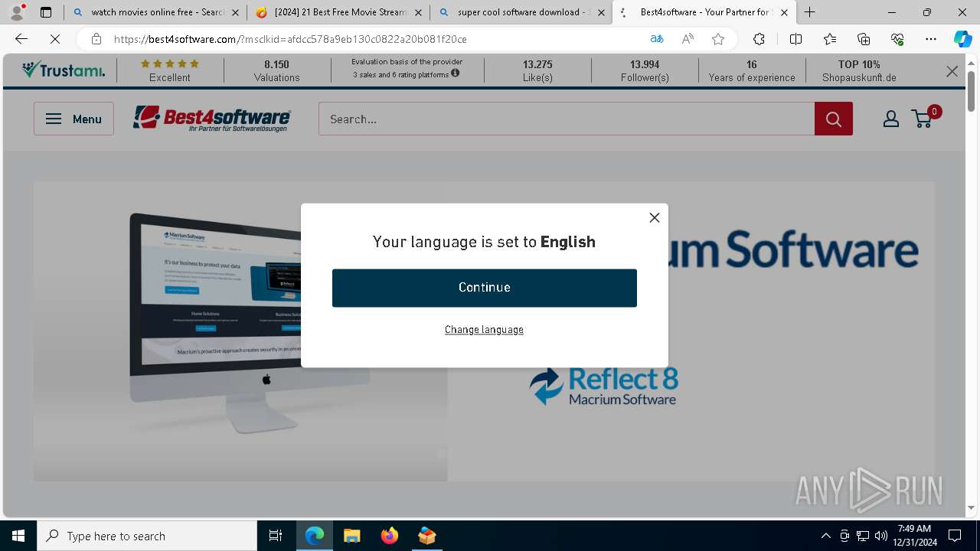Viewport: 980px width, 551px height.
Task: Click the 13.275 Like(s) text
Action: pyautogui.click(x=537, y=70)
